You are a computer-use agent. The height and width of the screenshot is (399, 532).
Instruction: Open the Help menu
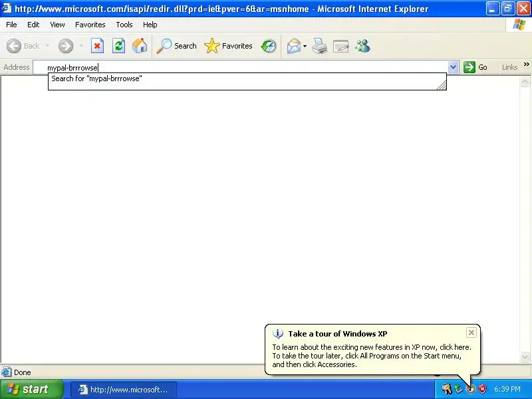pyautogui.click(x=150, y=25)
